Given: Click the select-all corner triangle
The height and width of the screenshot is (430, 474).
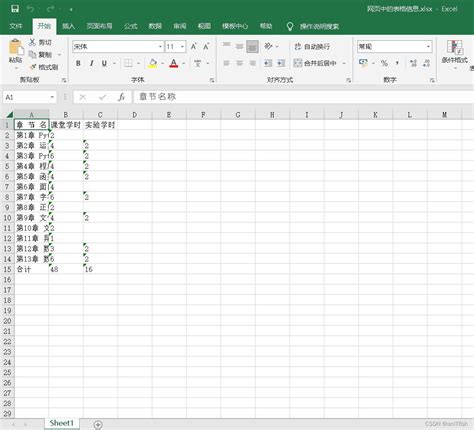Looking at the screenshot, I should [9, 115].
